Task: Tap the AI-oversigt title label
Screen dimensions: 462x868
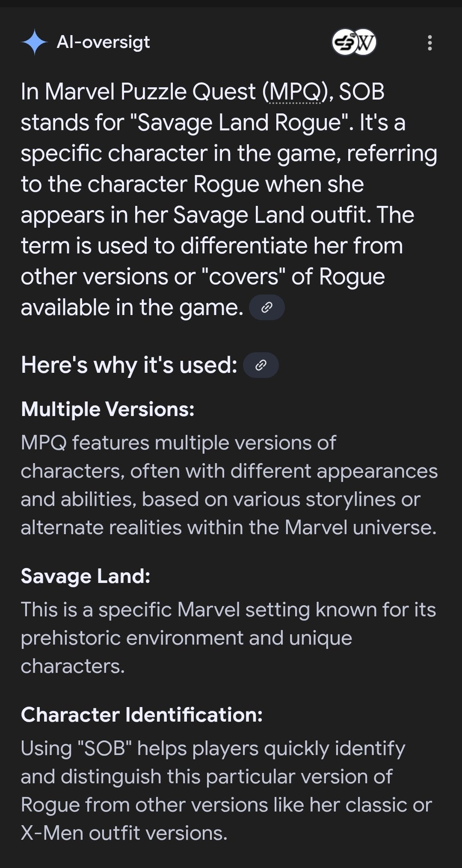Action: (103, 42)
